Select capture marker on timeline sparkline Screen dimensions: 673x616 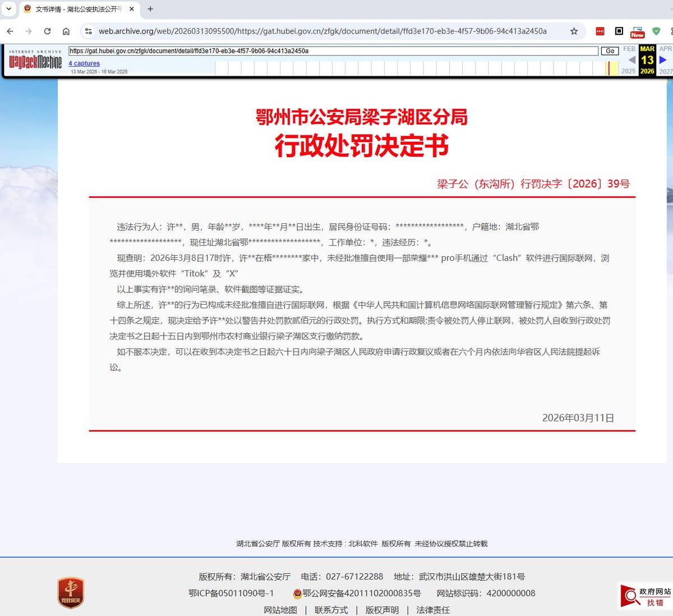click(x=608, y=68)
